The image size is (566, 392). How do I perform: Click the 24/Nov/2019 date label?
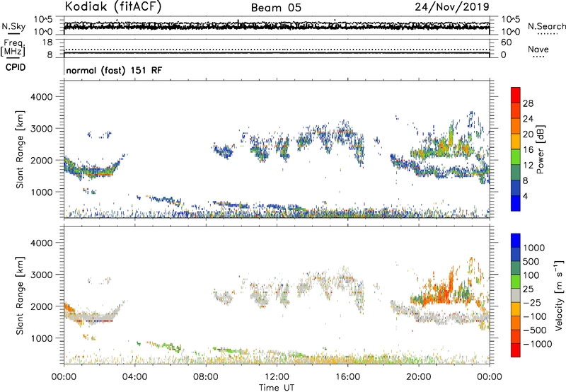tap(452, 6)
